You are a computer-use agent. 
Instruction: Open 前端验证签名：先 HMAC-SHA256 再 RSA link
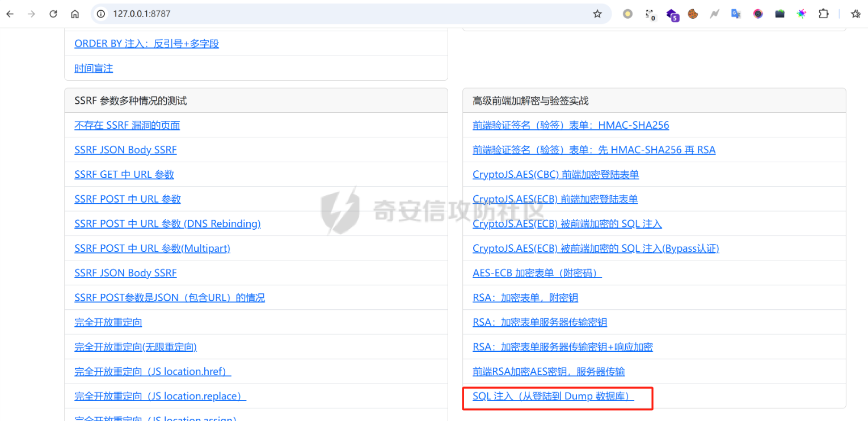(x=594, y=150)
